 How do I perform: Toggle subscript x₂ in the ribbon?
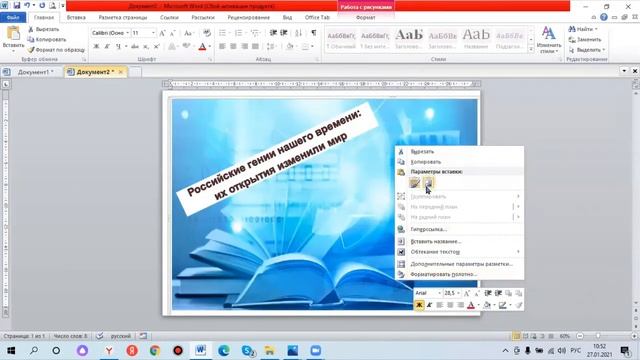pos(146,47)
